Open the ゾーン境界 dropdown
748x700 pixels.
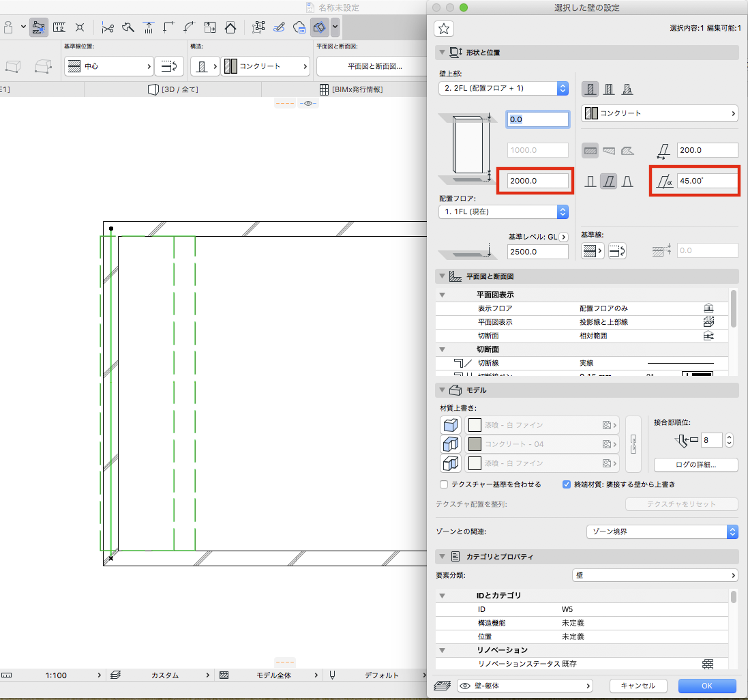pos(661,531)
